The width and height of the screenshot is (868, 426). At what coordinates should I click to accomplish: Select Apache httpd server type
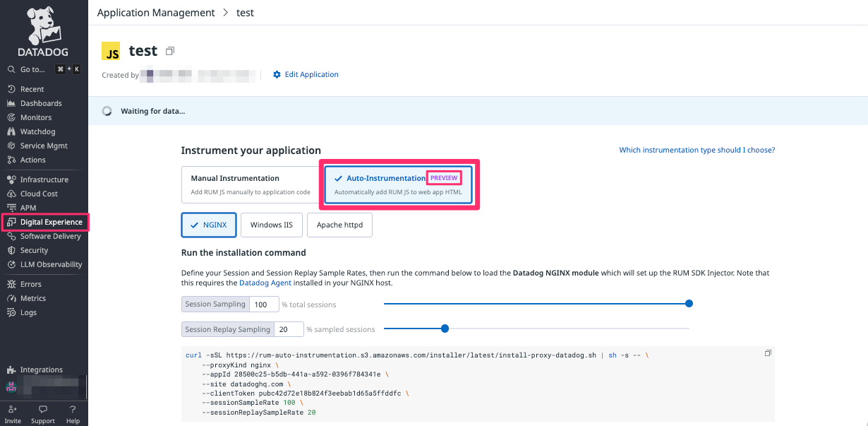pos(339,225)
